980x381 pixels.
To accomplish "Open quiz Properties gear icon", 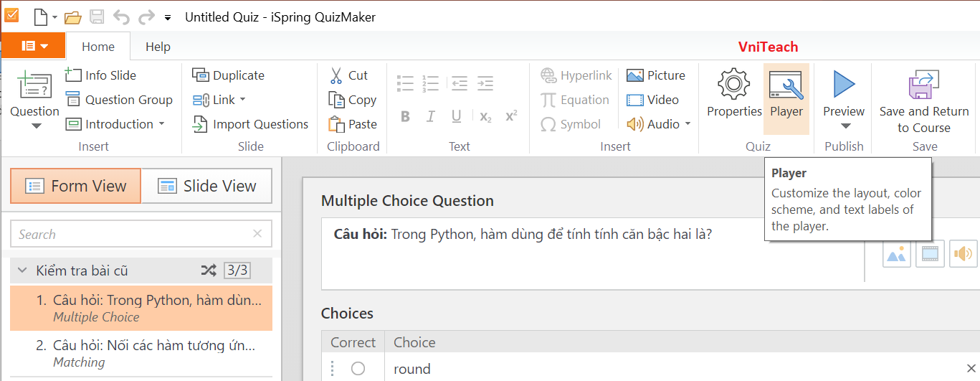I will click(734, 85).
